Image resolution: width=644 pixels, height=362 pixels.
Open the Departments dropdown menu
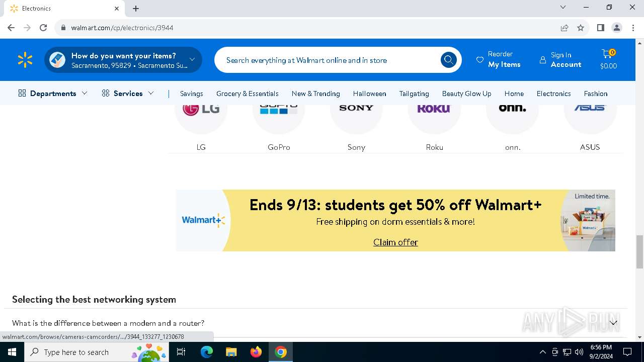pyautogui.click(x=53, y=94)
